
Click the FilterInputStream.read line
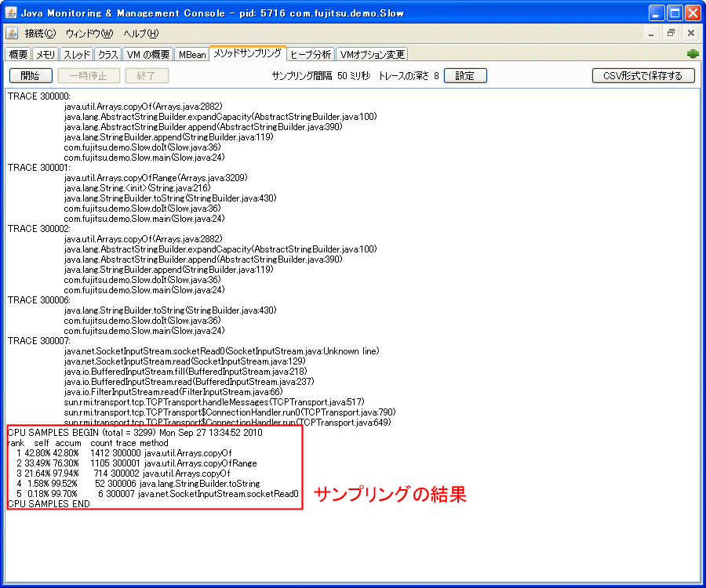pyautogui.click(x=173, y=392)
